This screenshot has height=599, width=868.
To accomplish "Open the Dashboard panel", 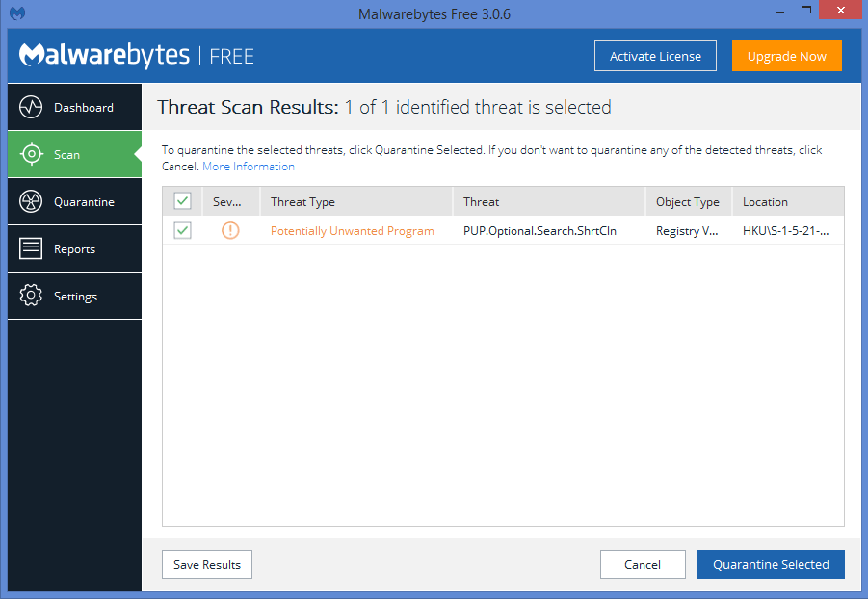I will [x=74, y=107].
